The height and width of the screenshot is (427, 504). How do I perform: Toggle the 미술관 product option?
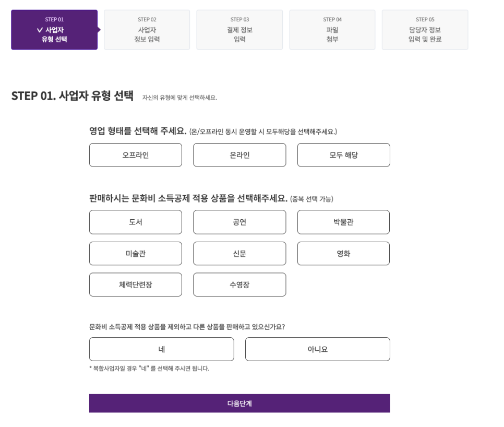click(x=136, y=254)
